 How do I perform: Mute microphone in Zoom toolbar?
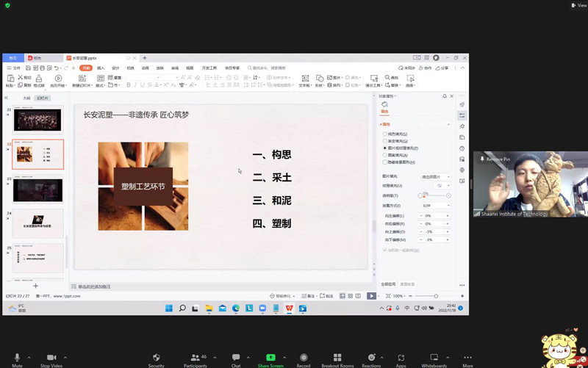[17, 357]
